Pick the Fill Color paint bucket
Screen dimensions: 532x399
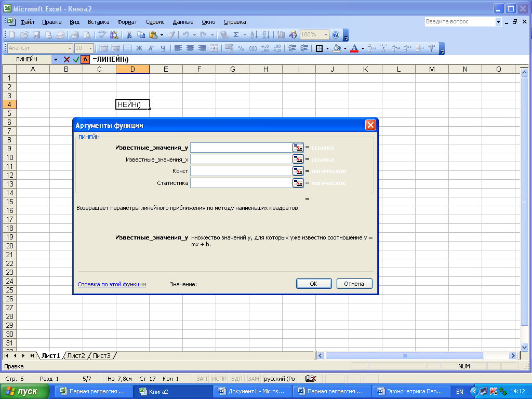click(x=337, y=48)
